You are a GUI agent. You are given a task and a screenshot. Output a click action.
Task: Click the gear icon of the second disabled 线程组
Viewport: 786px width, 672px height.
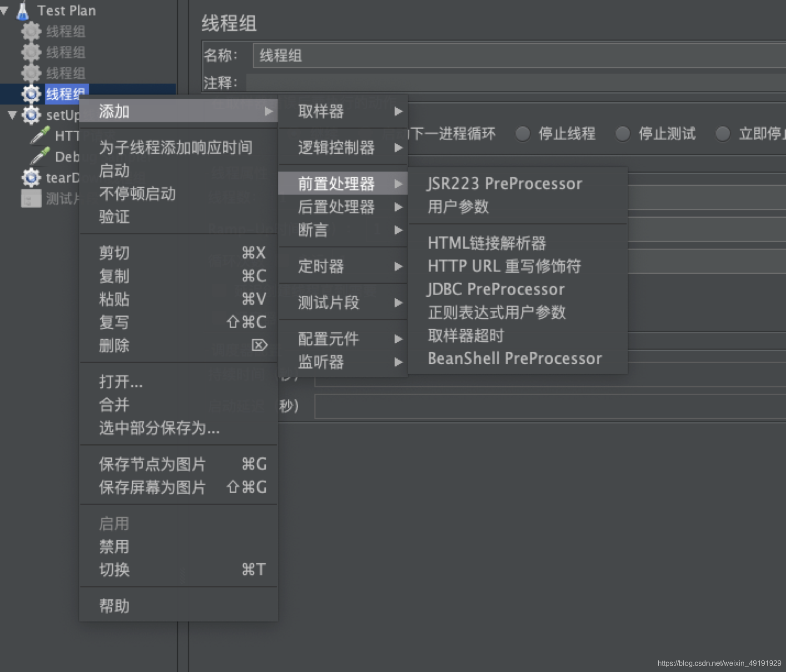coord(31,52)
